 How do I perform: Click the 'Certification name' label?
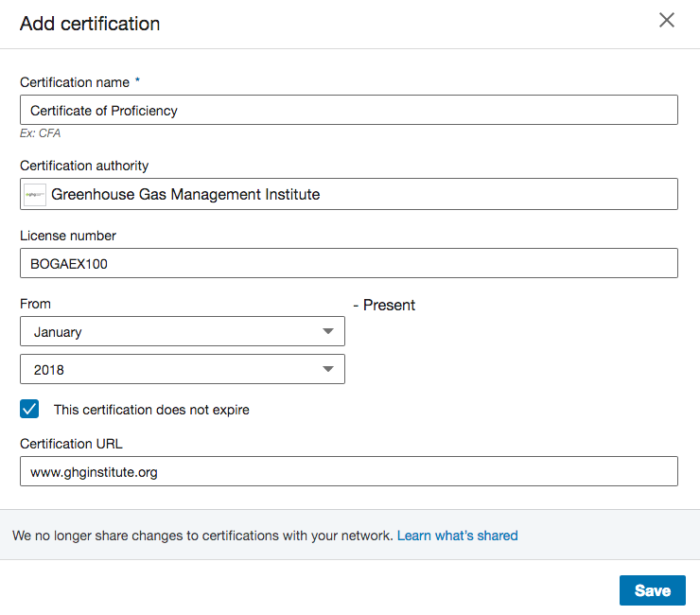coord(75,82)
